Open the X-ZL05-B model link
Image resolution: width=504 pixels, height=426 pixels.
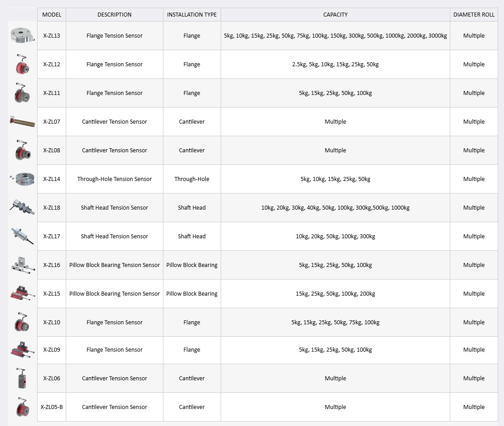(x=51, y=407)
